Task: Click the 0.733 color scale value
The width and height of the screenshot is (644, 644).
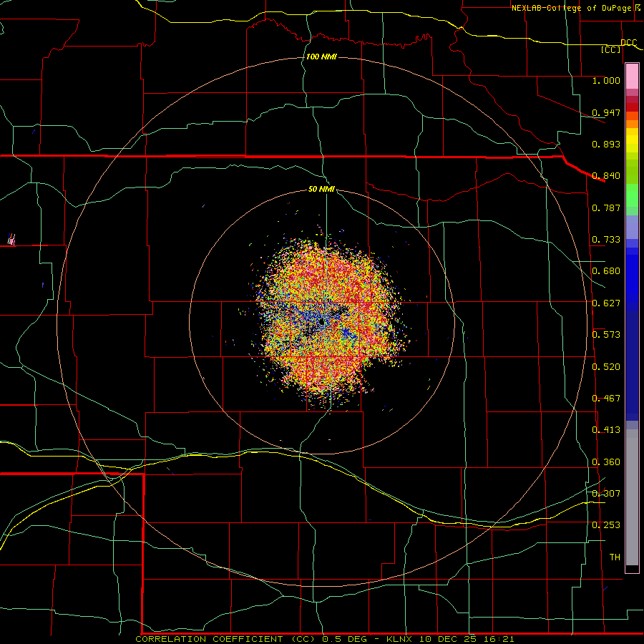Action: click(x=606, y=240)
